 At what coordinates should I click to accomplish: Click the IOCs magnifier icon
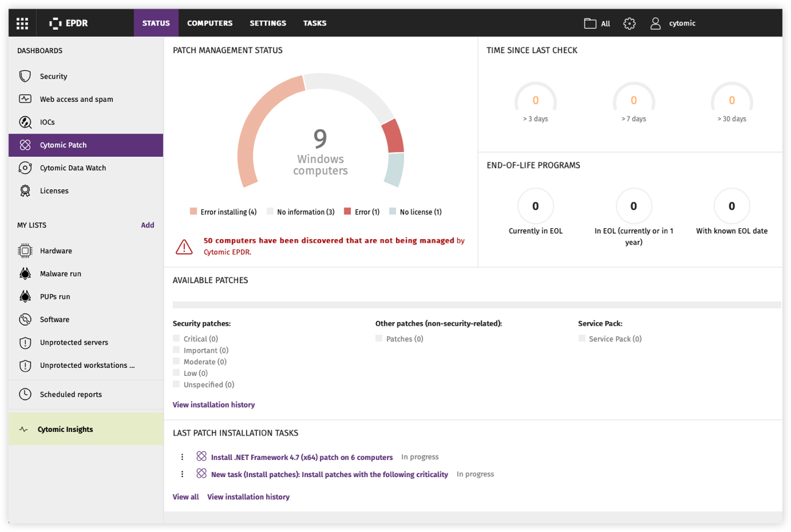(25, 122)
